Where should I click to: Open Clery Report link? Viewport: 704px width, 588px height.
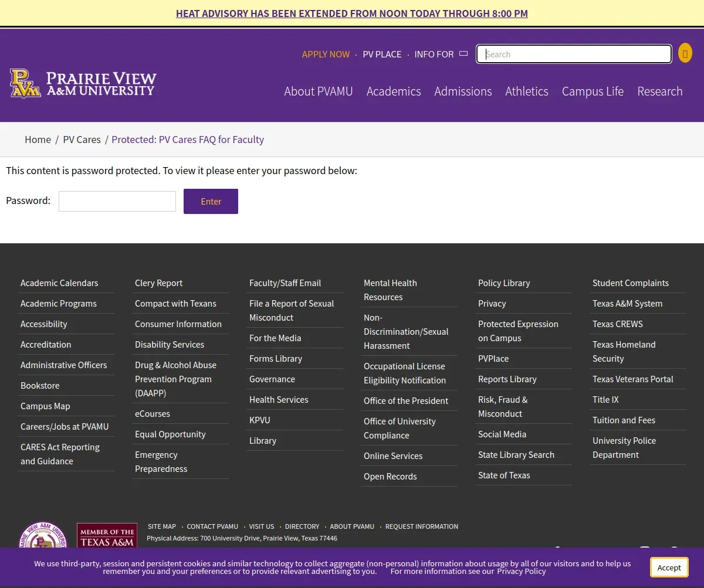[158, 283]
